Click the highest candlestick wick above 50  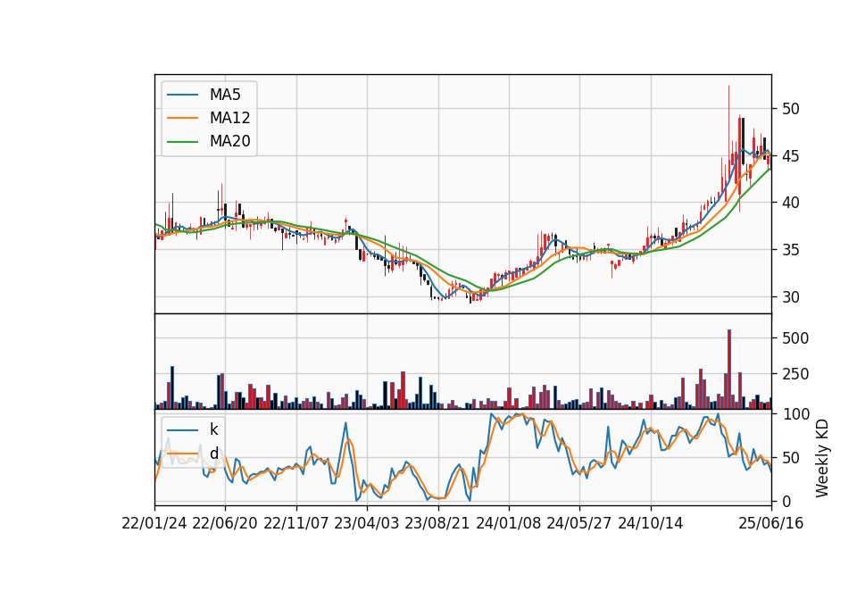[x=728, y=121]
